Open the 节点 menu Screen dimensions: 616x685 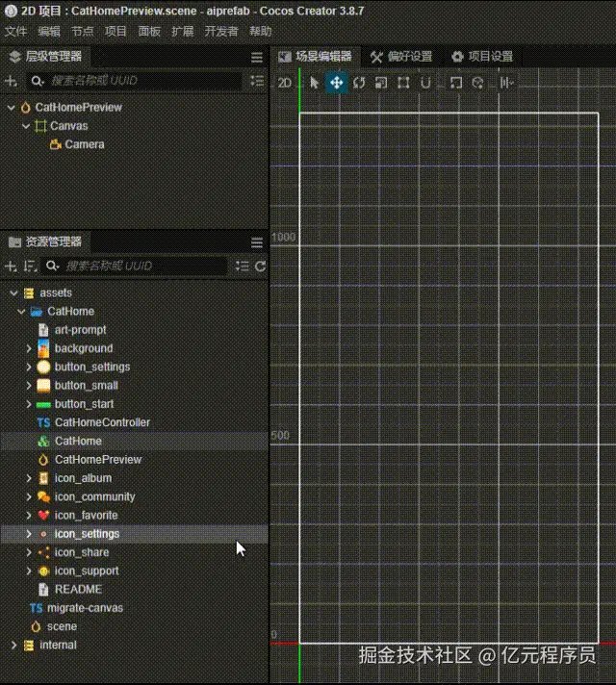(83, 32)
